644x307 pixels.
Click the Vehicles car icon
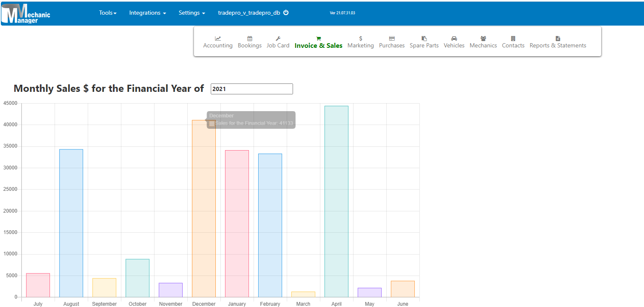point(454,38)
